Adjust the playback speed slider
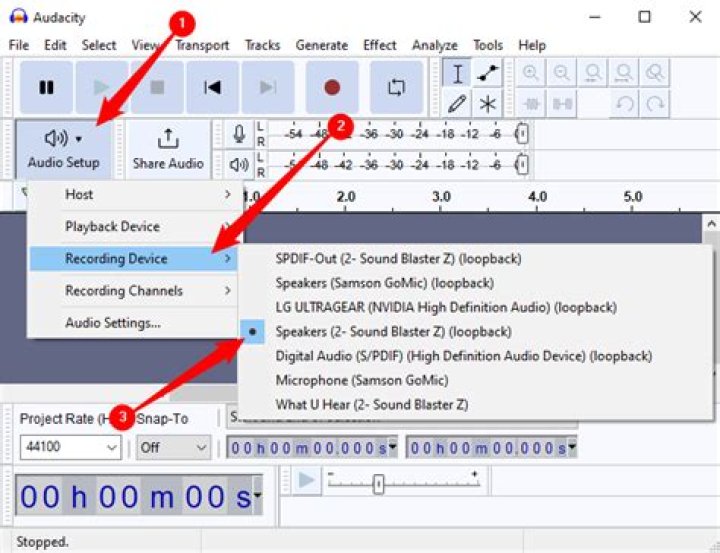Image resolution: width=720 pixels, height=553 pixels. (x=378, y=484)
